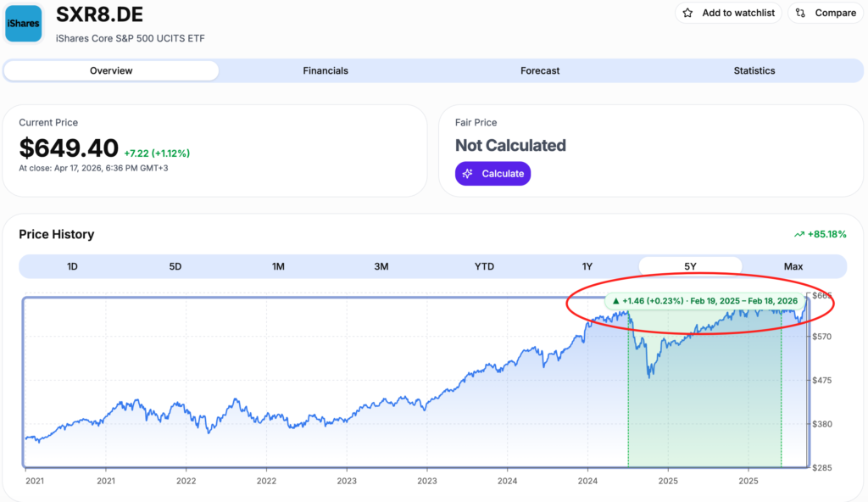Go to the Statistics tab
Image resolution: width=868 pixels, height=502 pixels.
[754, 70]
